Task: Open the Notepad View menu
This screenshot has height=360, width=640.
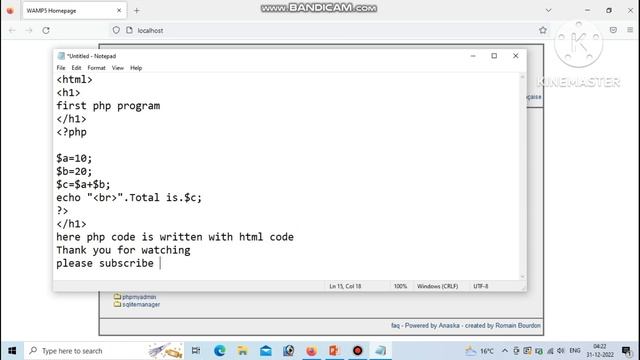Action: tap(118, 68)
